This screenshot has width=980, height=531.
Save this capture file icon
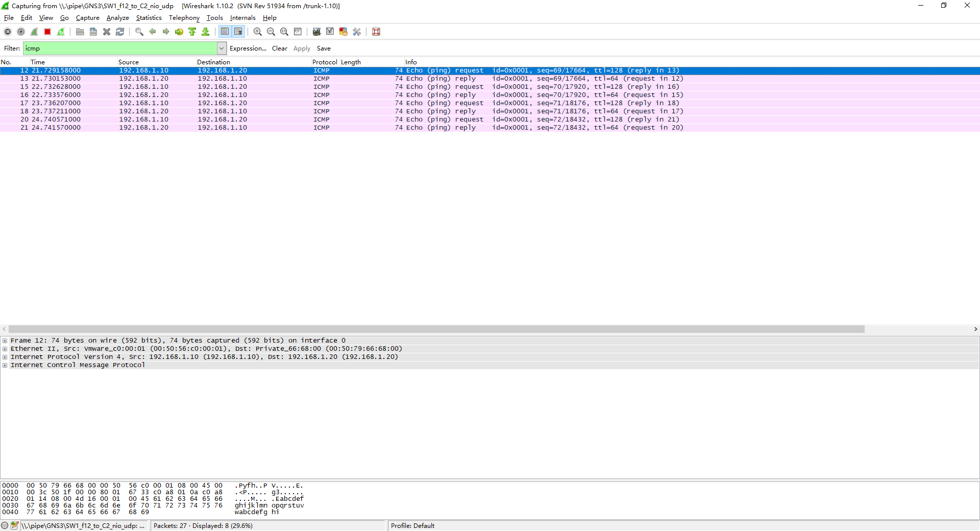point(93,32)
